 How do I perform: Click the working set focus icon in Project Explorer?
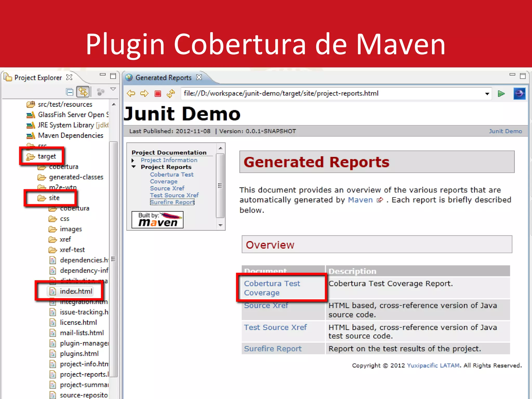tap(100, 92)
